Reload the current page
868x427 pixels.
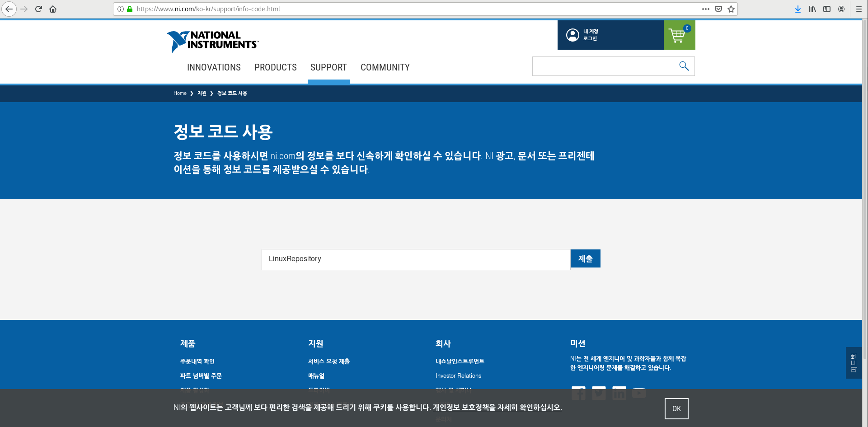click(x=38, y=9)
